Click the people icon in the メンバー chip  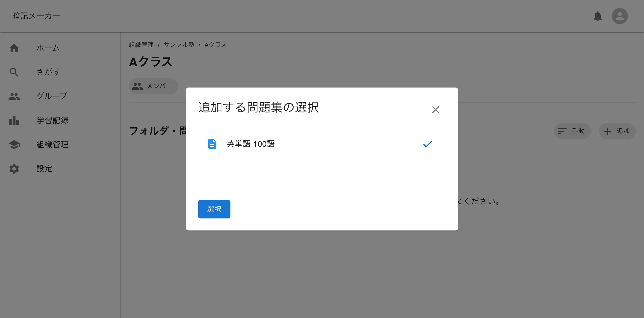[137, 86]
